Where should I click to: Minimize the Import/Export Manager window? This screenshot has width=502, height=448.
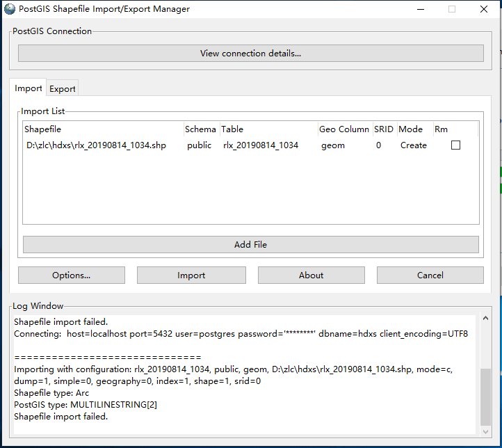tap(420, 9)
